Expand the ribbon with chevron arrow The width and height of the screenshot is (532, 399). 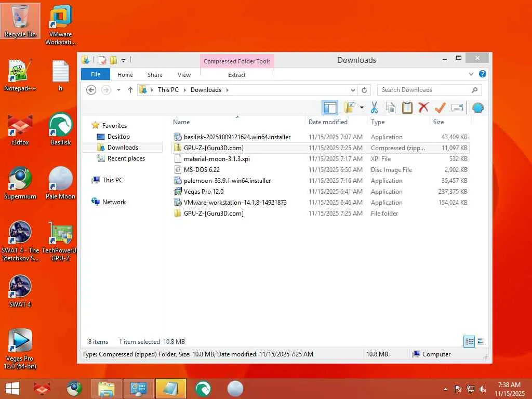tap(471, 74)
